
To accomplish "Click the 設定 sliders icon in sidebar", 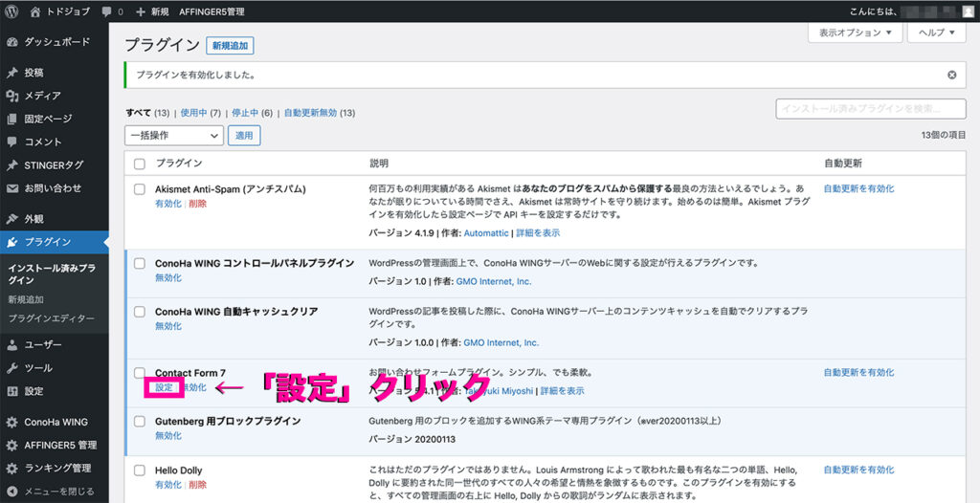I will tap(11, 391).
